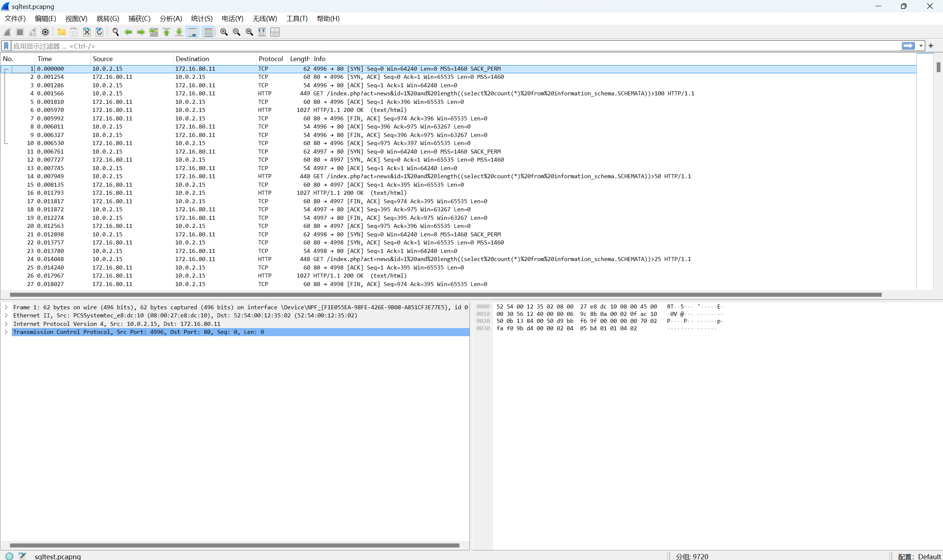943x560 pixels.
Task: Open recent display filter dropdown
Action: [921, 46]
